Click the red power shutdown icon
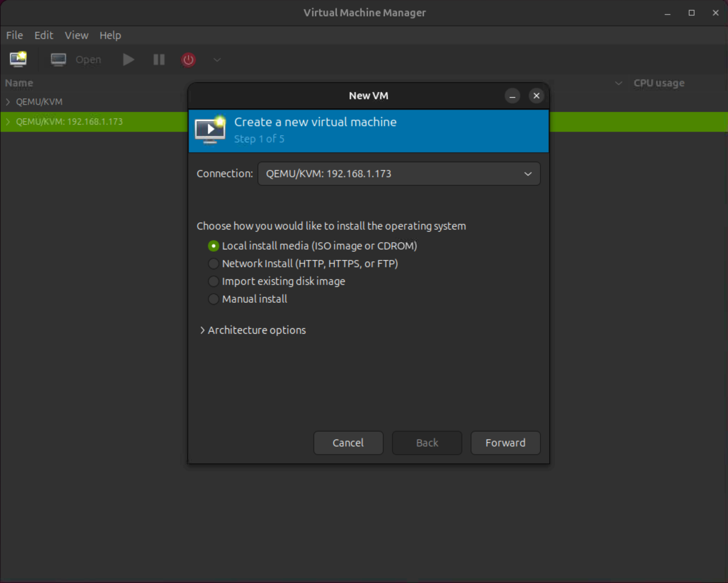The height and width of the screenshot is (583, 728). (x=188, y=60)
